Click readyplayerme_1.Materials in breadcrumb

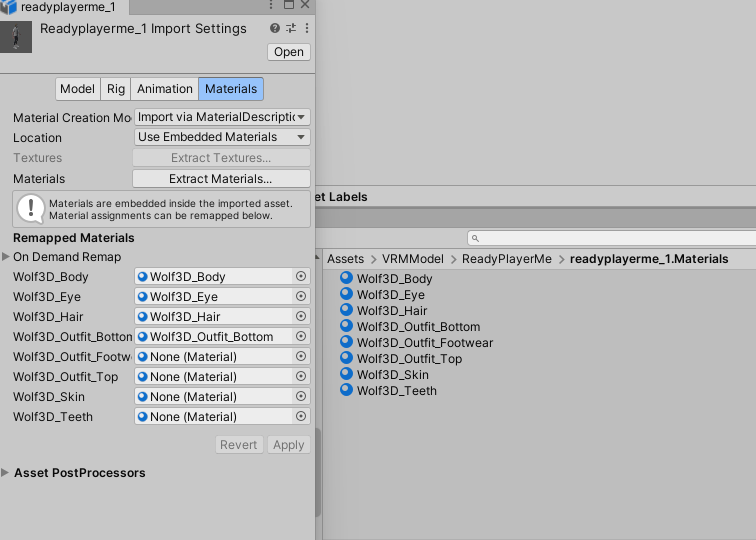click(649, 259)
